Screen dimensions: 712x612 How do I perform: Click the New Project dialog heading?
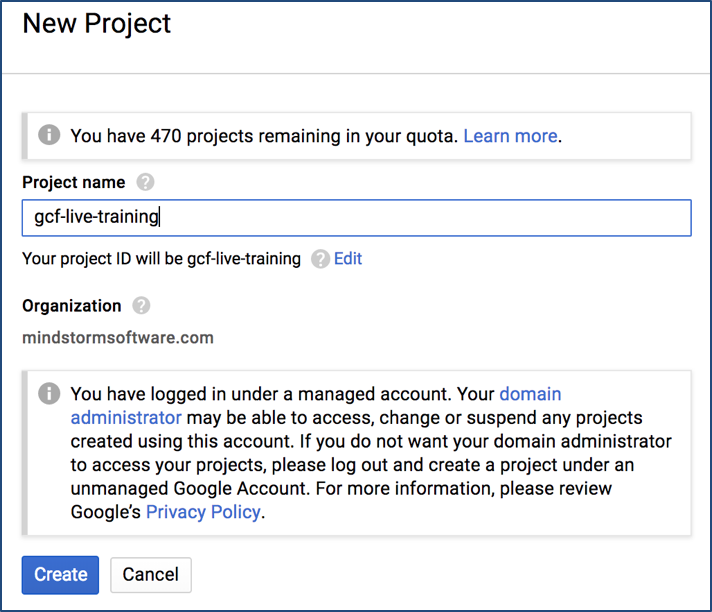(97, 24)
